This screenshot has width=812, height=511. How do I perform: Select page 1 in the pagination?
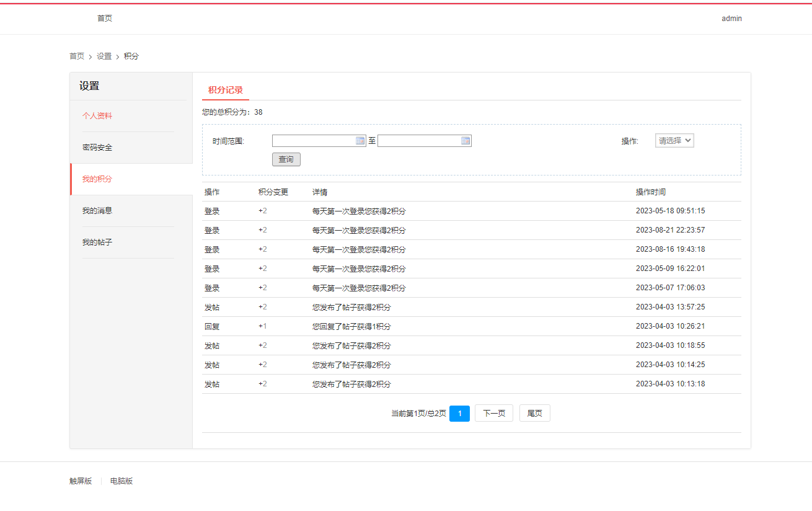tap(459, 413)
